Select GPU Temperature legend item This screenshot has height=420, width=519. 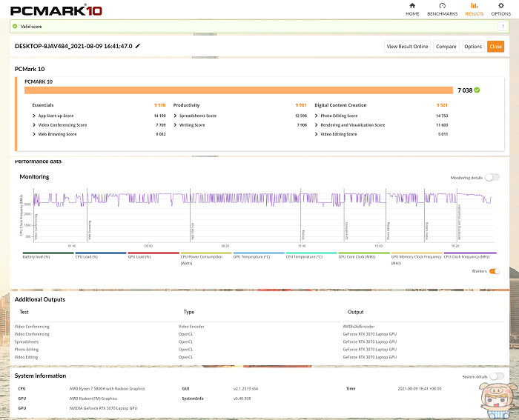point(259,256)
